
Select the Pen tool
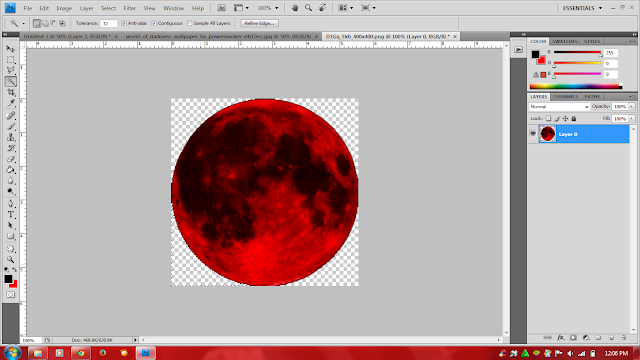(x=11, y=204)
